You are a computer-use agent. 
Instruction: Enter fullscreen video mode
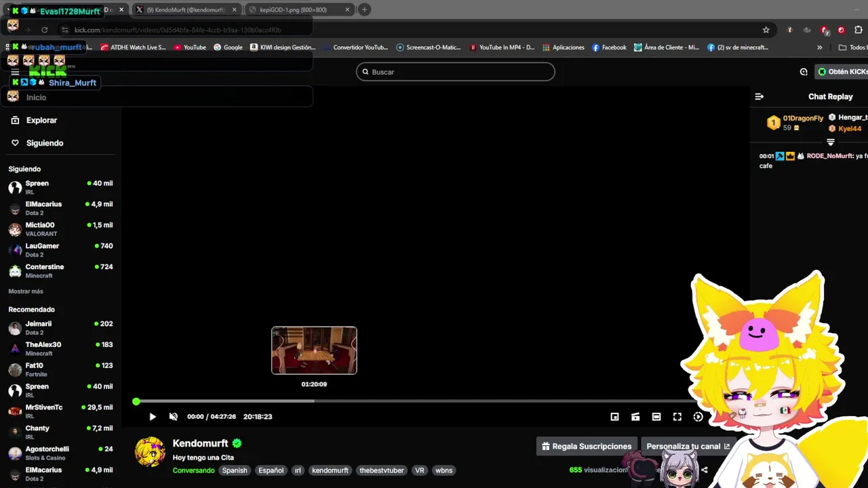coord(677,417)
